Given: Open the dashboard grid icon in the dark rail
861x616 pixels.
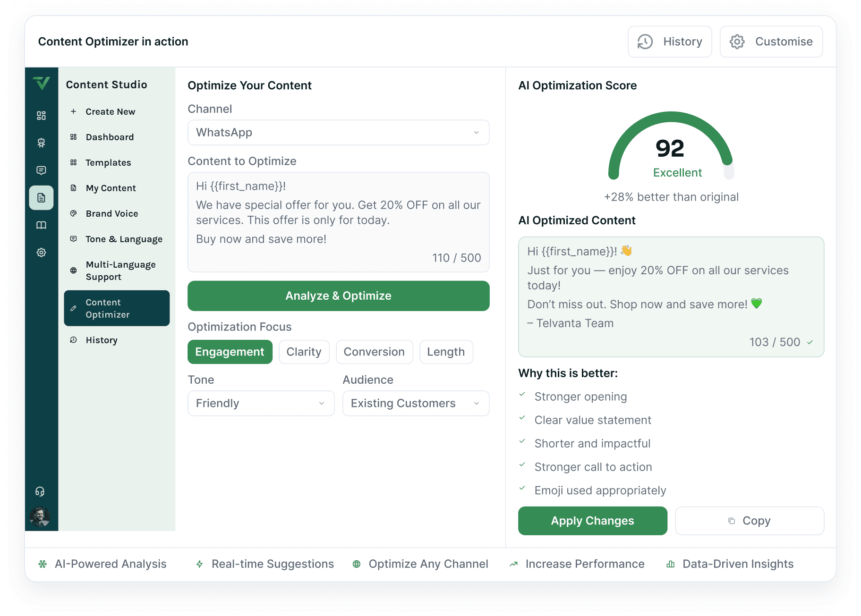Looking at the screenshot, I should click(x=42, y=116).
